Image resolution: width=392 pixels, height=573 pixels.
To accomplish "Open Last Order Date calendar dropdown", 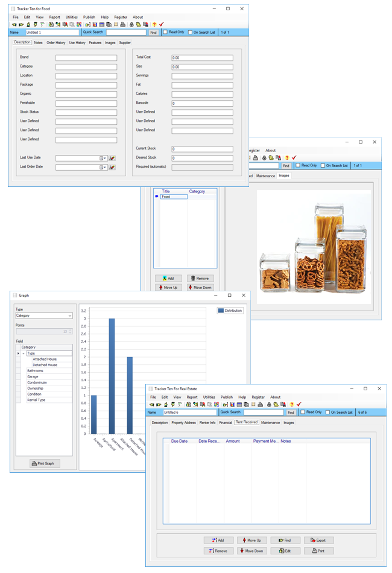I will pos(103,167).
